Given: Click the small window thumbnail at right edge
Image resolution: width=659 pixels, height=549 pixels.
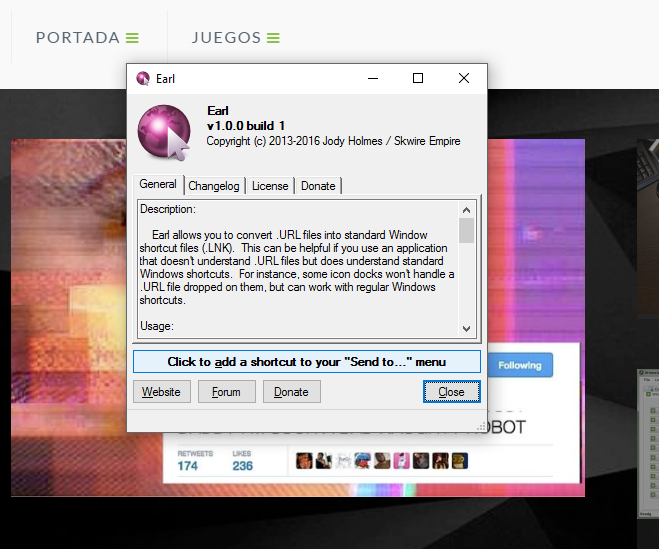Looking at the screenshot, I should coord(648,443).
